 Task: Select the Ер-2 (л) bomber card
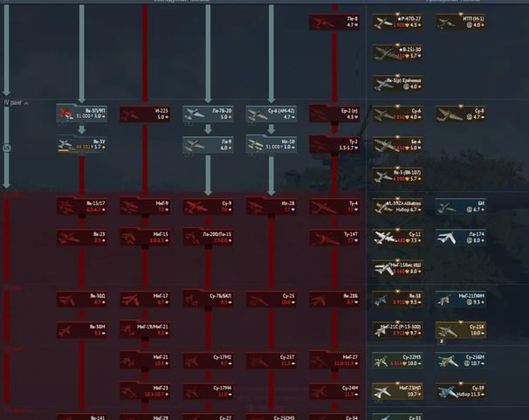tap(334, 114)
